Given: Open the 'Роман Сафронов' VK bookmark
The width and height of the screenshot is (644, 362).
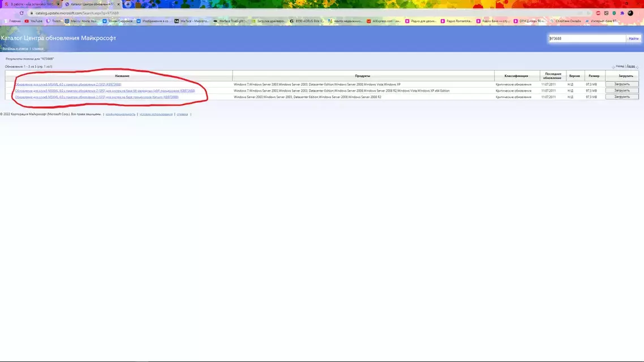Looking at the screenshot, I should click(x=118, y=21).
